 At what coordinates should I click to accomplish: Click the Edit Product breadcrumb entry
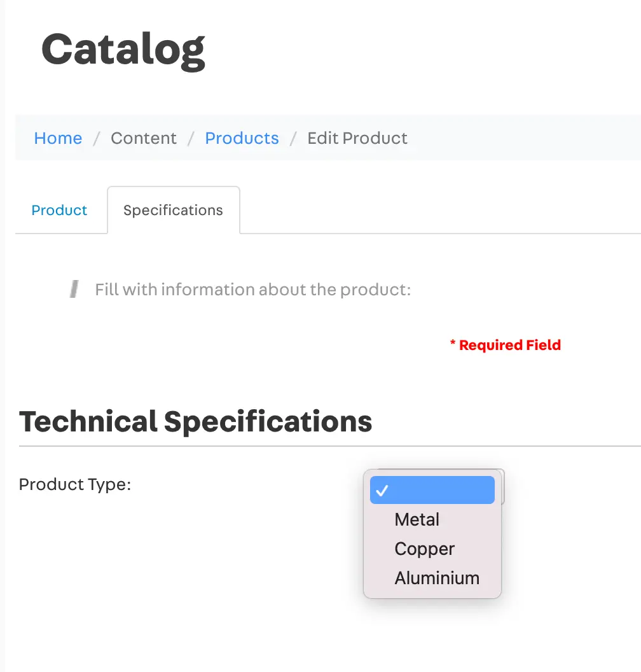click(x=357, y=138)
